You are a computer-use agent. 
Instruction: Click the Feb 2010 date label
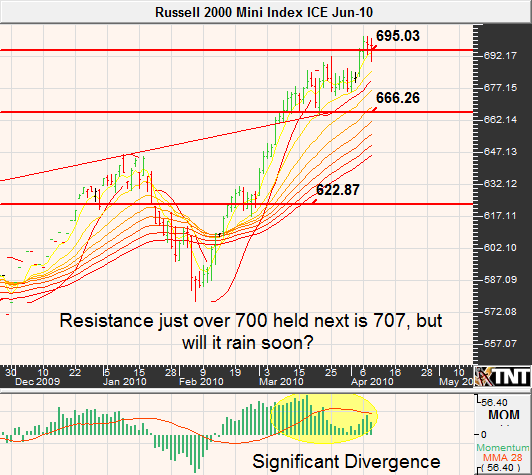[201, 382]
